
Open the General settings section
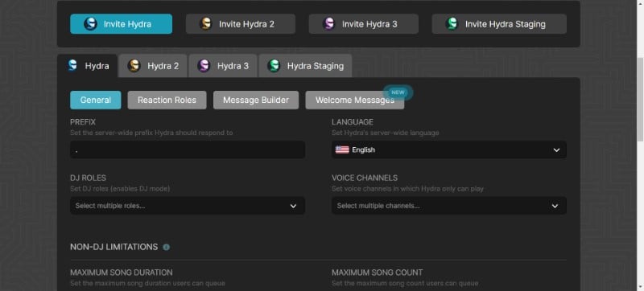click(x=96, y=100)
